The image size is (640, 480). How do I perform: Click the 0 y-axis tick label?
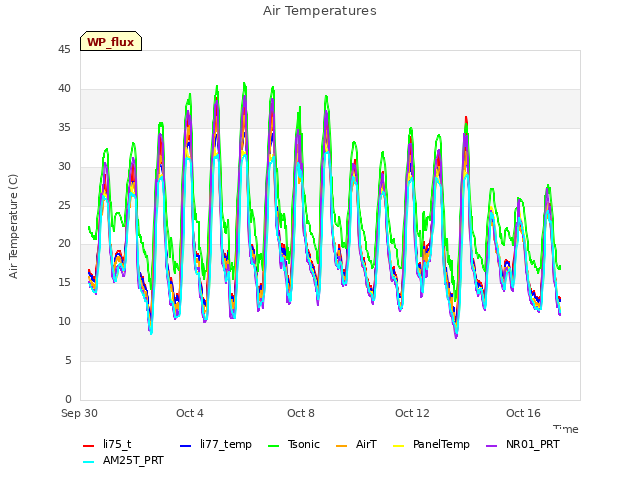[68, 399]
